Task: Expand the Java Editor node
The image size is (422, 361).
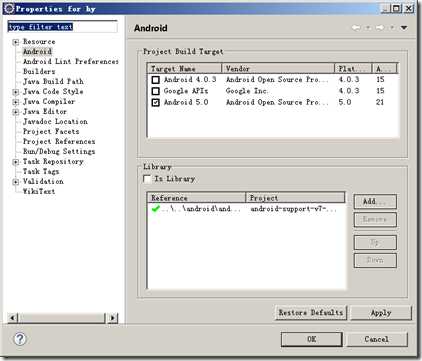Action: [x=15, y=112]
